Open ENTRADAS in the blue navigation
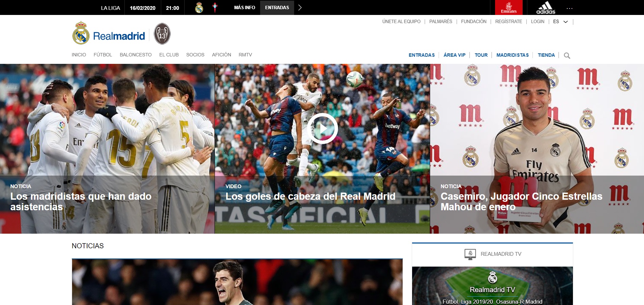The image size is (644, 305). coord(422,55)
